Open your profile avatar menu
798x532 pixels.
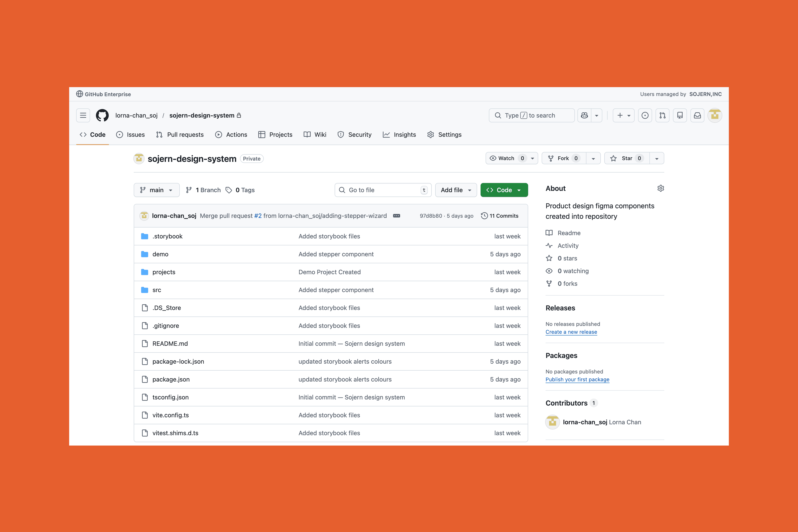[x=715, y=115]
